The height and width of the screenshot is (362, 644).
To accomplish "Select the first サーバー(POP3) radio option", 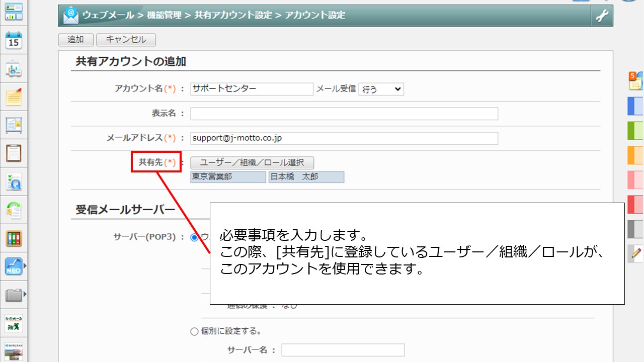I will [195, 237].
